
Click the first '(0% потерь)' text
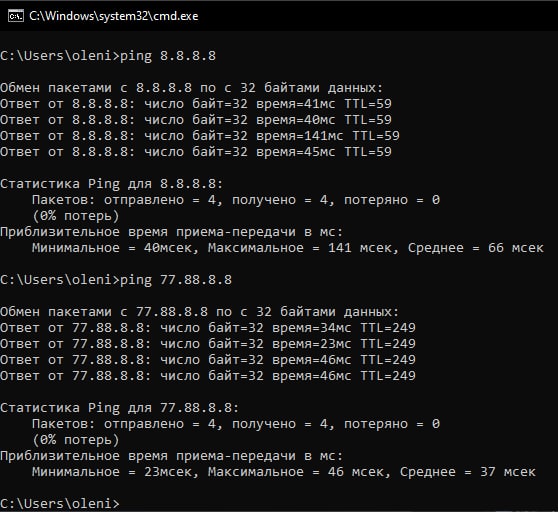tap(76, 216)
